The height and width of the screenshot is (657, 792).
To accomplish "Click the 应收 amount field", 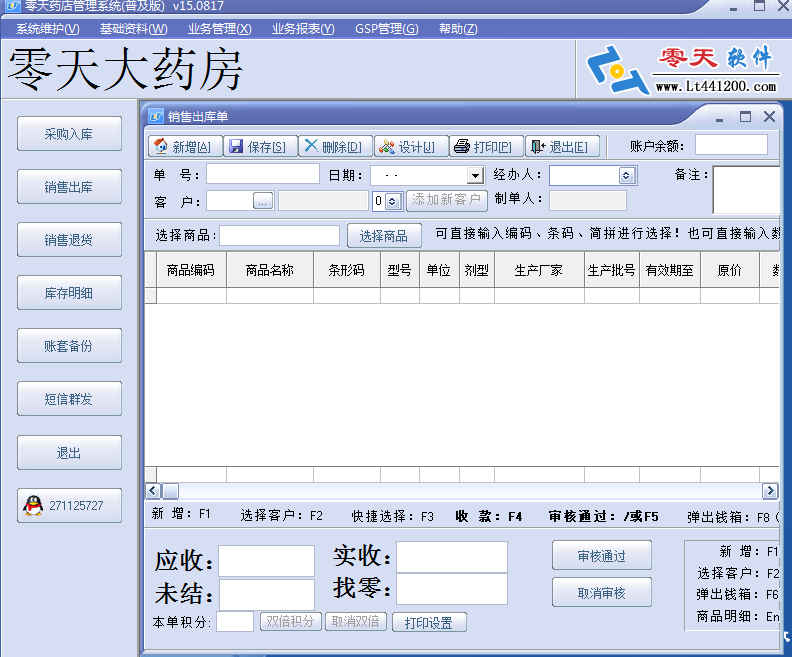I will tap(266, 561).
